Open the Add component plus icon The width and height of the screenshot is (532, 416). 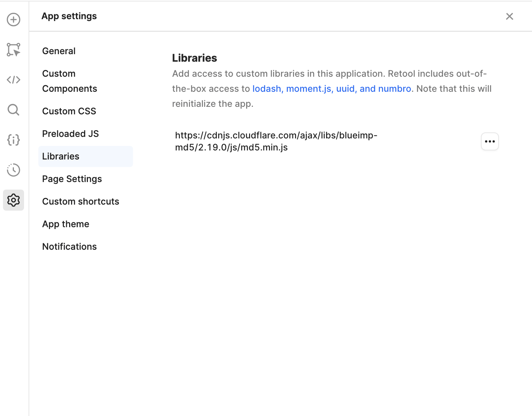14,20
